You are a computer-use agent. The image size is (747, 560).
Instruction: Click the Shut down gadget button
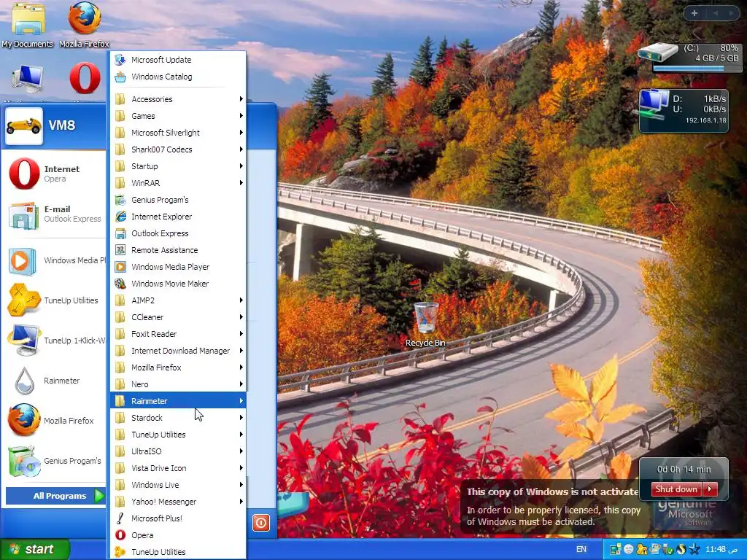pos(676,489)
